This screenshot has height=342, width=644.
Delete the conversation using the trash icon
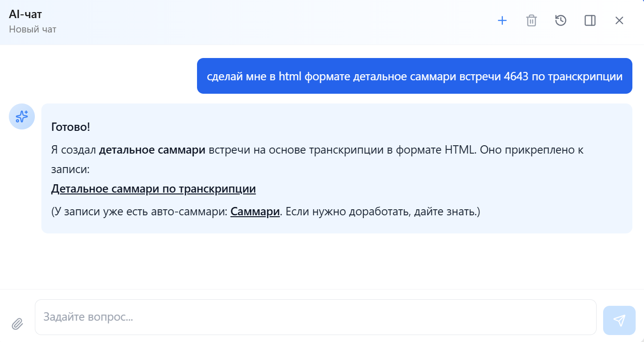[531, 20]
